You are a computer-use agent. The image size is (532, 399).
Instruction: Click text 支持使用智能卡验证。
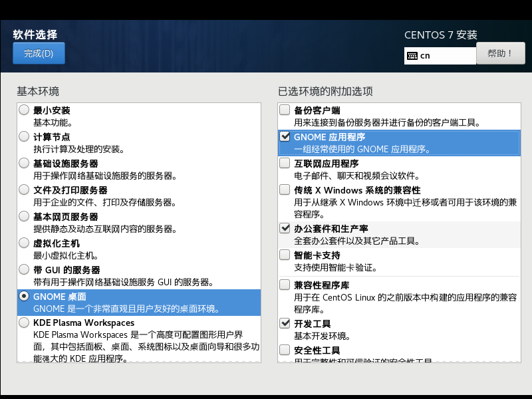(x=336, y=268)
